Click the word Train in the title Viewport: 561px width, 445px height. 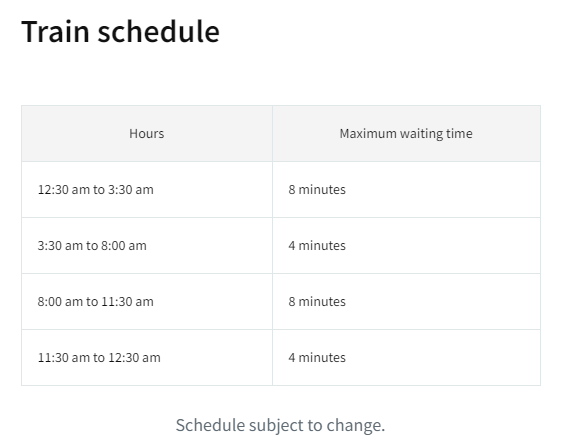click(x=55, y=31)
